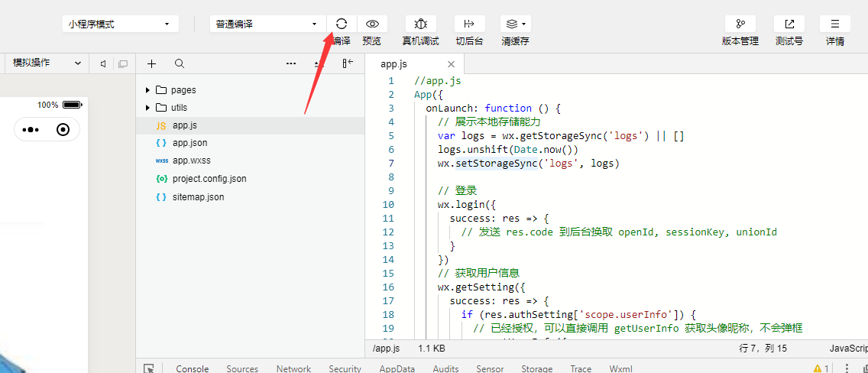Collapse the file tree panel icon
Viewport: 868px width, 373px height.
pyautogui.click(x=348, y=63)
